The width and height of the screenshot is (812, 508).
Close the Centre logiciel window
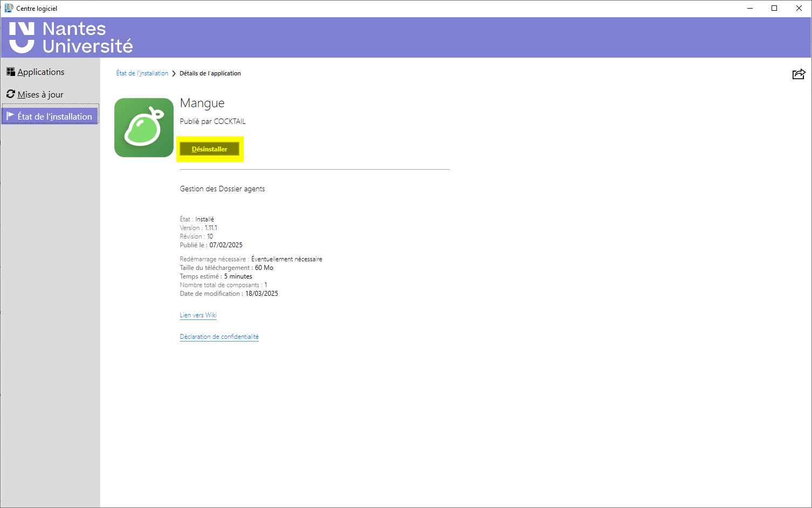pos(799,8)
